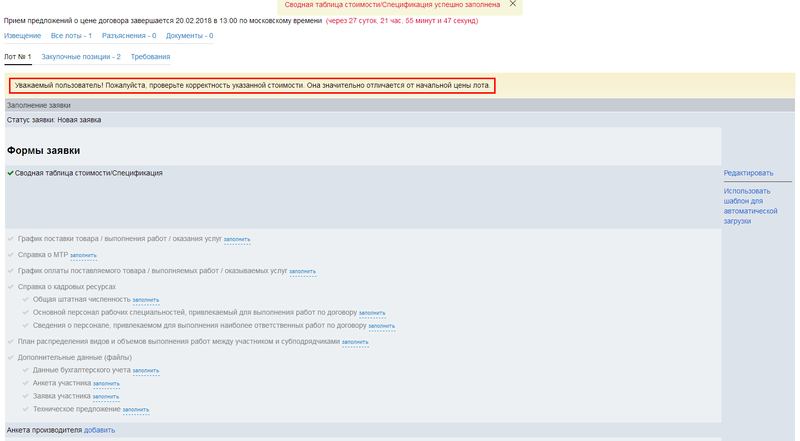Viewport: 800px width, 441px height.
Task: Click gray checkmark beside Справка о кадровых ресурсах
Action: pyautogui.click(x=10, y=287)
